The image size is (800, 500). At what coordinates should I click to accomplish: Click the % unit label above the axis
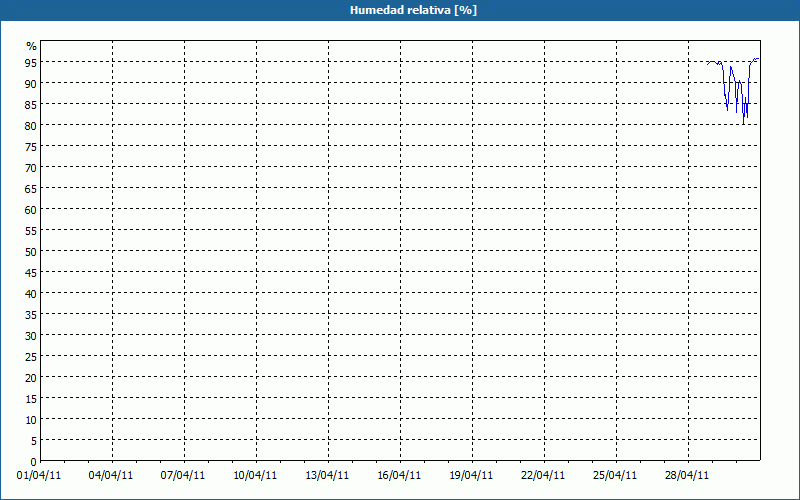(32, 46)
